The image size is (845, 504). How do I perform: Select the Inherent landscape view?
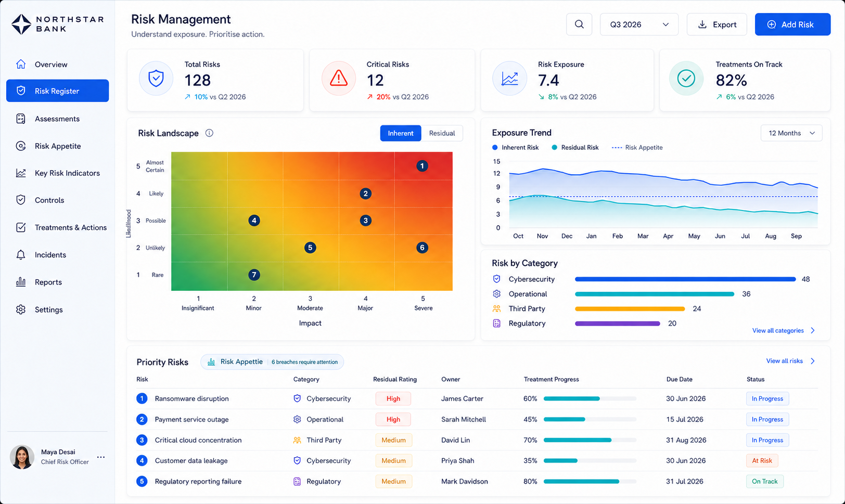click(401, 133)
